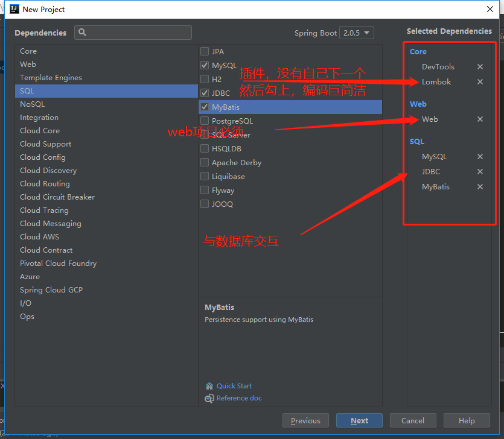Screen dimensions: 504x439
Task: Select the Cloud Discovery category
Action: click(106, 171)
